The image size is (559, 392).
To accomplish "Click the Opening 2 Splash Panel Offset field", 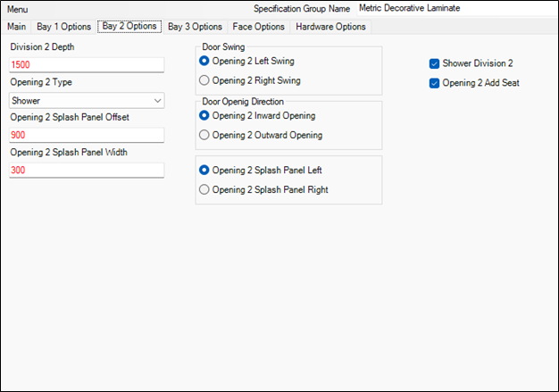I will click(x=87, y=135).
